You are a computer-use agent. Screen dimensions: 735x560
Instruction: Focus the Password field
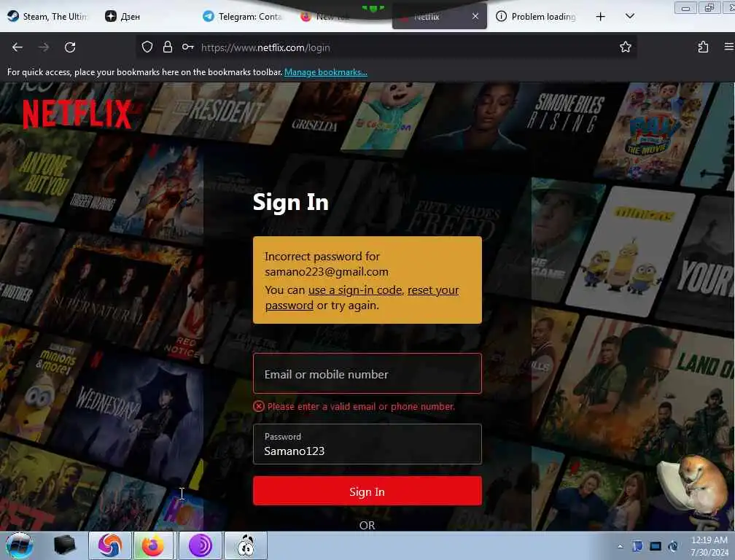tap(367, 444)
